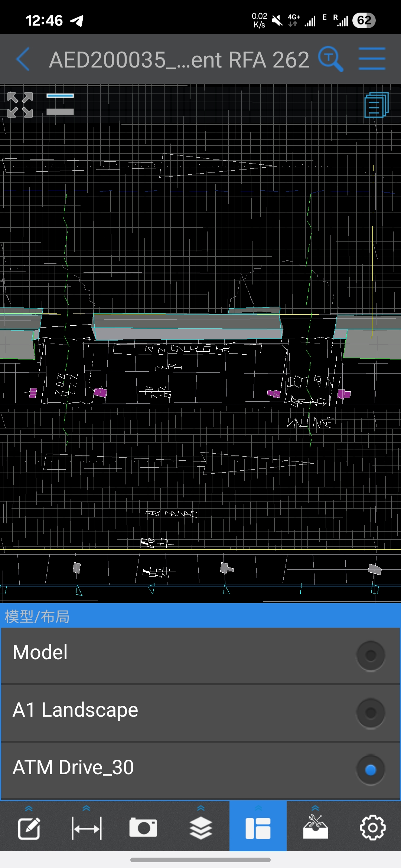Screen dimensions: 401x868
Task: Open the hamburger menu at top right
Action: point(372,59)
